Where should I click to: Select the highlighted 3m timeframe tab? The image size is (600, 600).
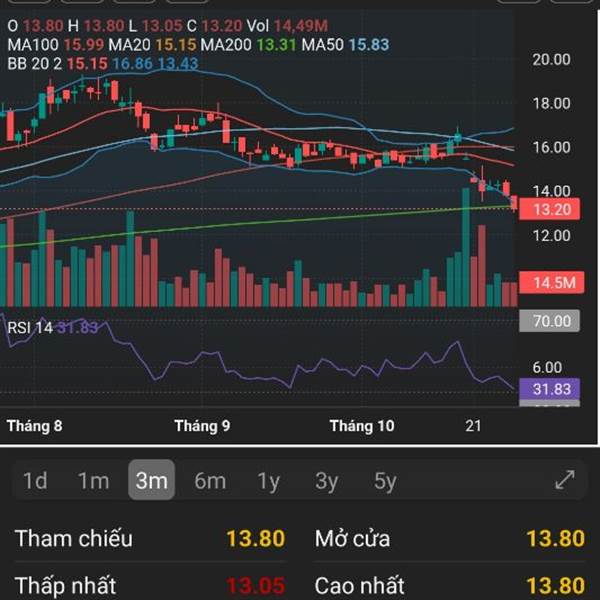tap(152, 480)
